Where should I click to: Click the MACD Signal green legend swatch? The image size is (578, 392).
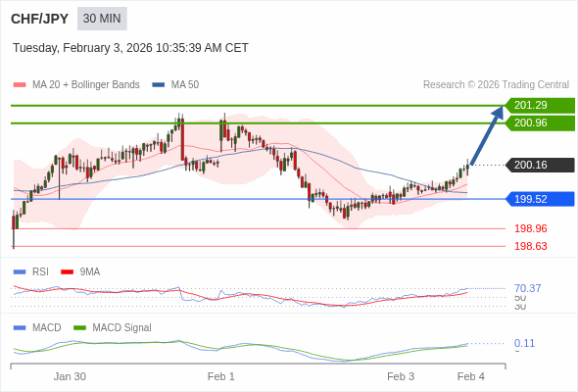coord(80,328)
